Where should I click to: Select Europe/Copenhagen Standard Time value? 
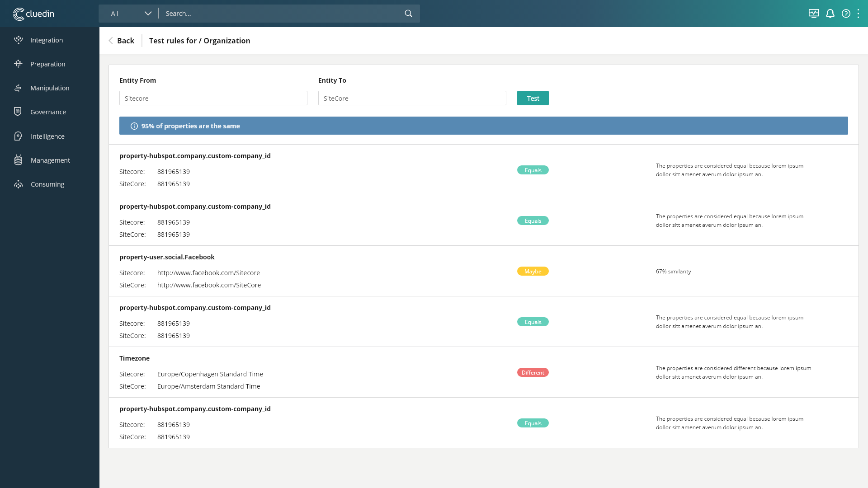pos(210,374)
